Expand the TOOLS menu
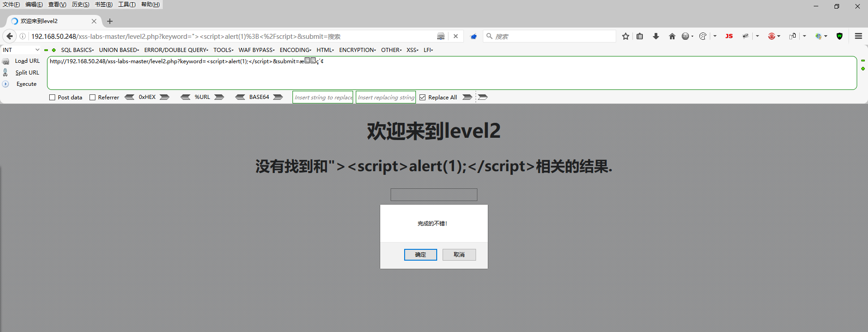 tap(223, 50)
